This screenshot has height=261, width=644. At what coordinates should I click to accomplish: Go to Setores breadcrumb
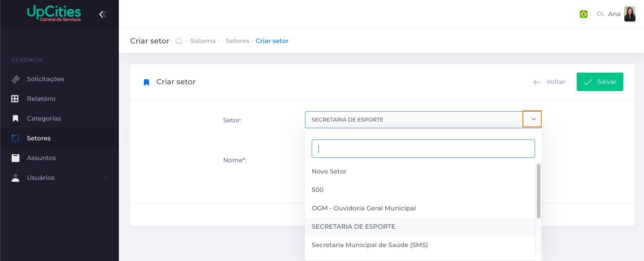tap(238, 41)
